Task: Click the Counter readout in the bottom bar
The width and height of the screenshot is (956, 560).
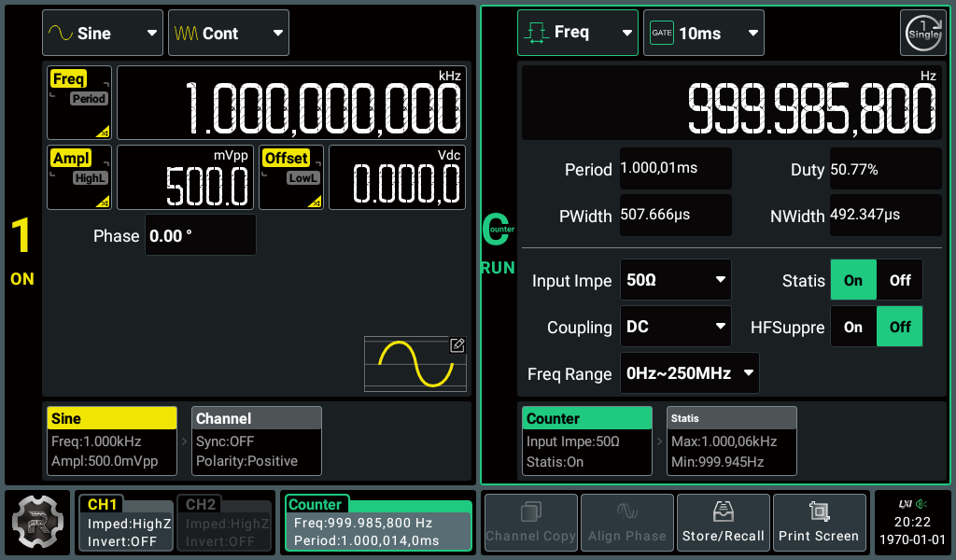Action: 377,522
